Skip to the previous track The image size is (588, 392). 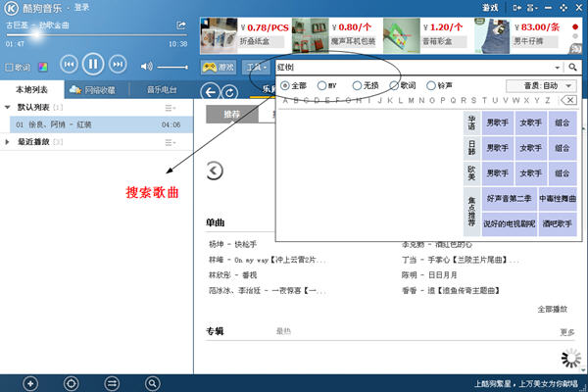click(69, 65)
